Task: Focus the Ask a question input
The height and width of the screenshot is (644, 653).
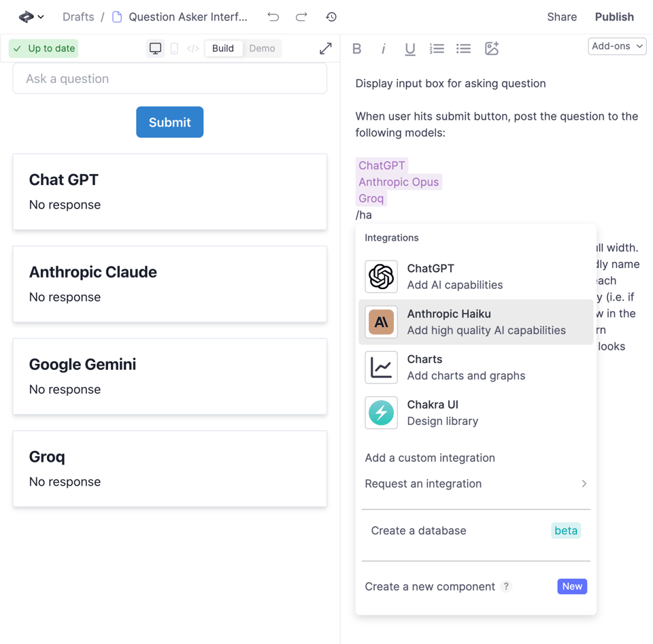Action: click(170, 79)
